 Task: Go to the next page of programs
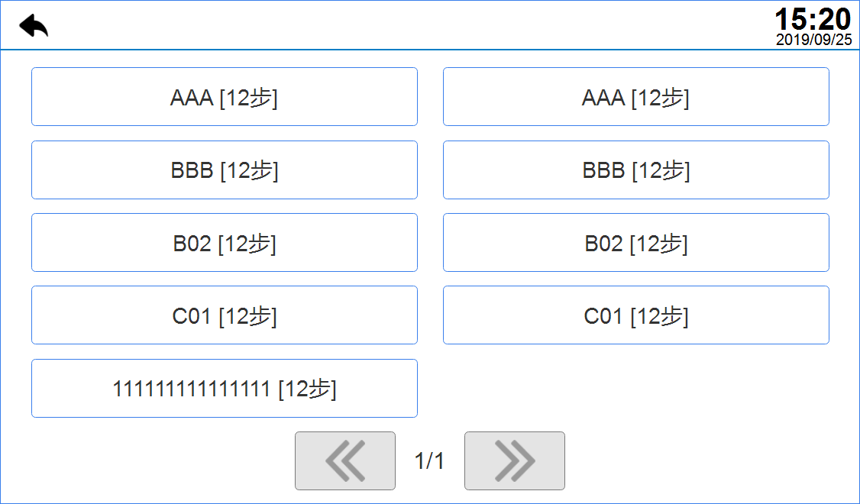point(514,460)
